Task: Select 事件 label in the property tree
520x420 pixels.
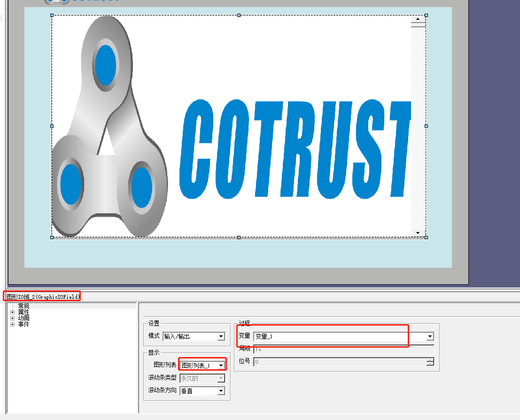Action: click(23, 324)
